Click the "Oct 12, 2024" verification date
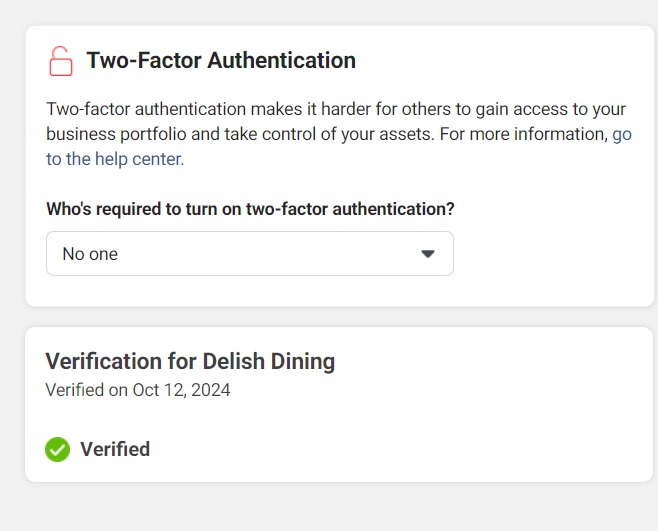Screen dimensions: 658x531 click(181, 390)
